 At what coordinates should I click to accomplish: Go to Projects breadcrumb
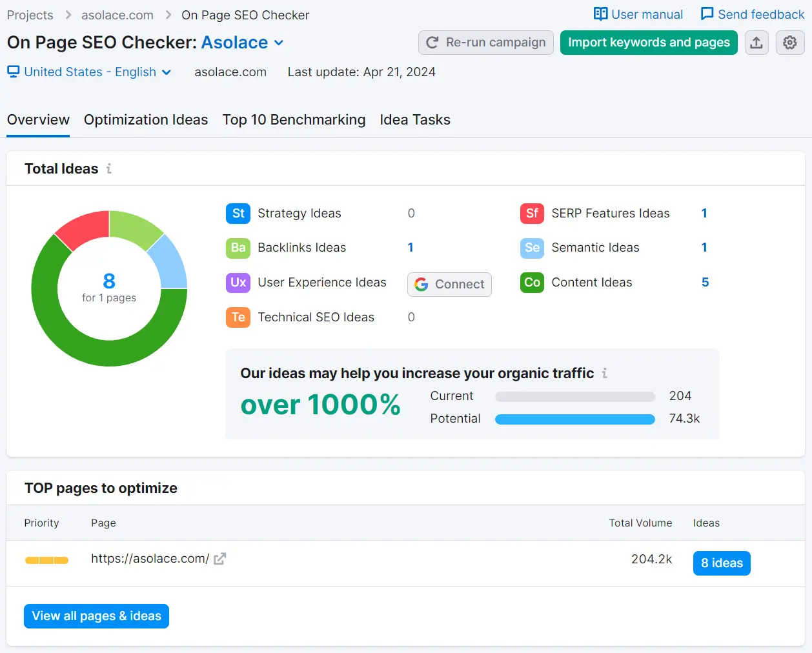tap(30, 15)
